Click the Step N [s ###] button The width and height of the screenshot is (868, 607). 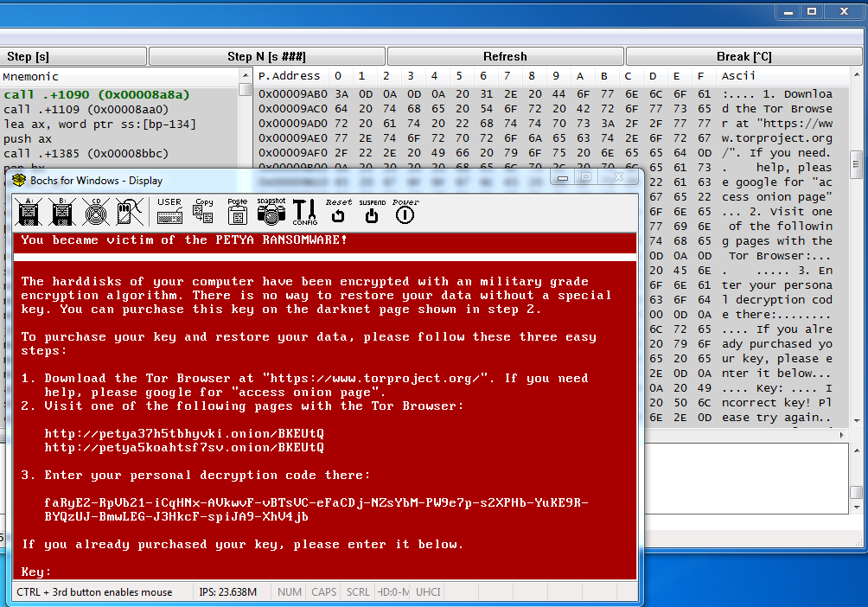click(267, 56)
